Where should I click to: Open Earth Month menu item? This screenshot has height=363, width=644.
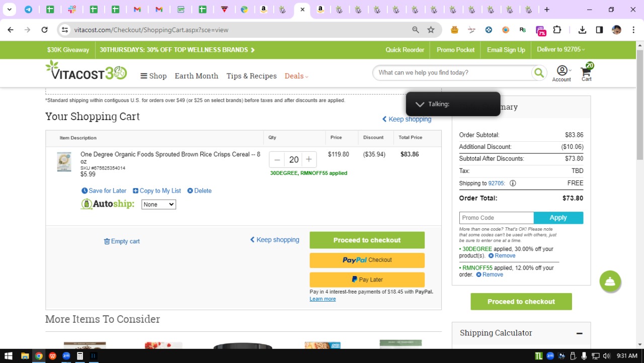pyautogui.click(x=196, y=76)
